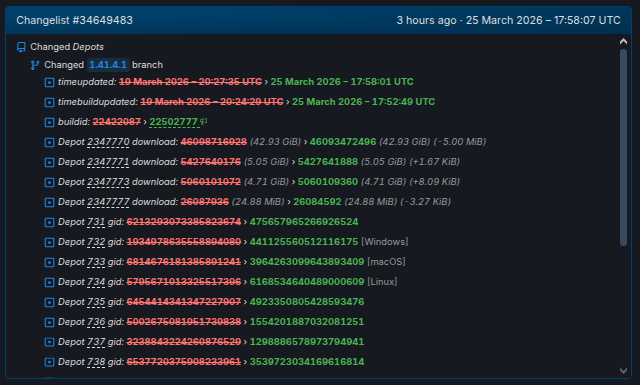
Task: Click new gid 353972303416961​6814
Action: (x=307, y=362)
